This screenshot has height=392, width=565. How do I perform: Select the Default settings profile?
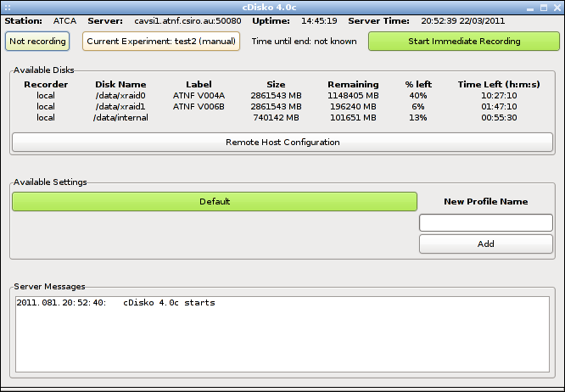(x=215, y=201)
